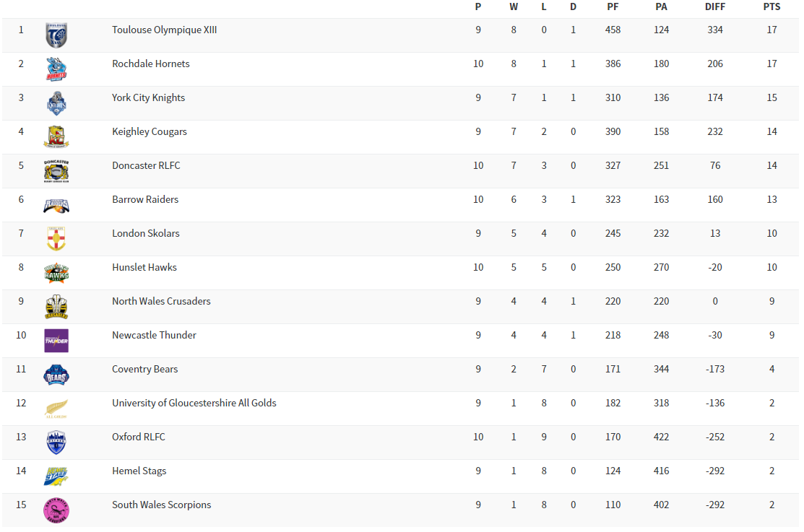Click the Toulouse Olympique XIII club crest
Viewport: 804px width, 532px height.
click(56, 35)
